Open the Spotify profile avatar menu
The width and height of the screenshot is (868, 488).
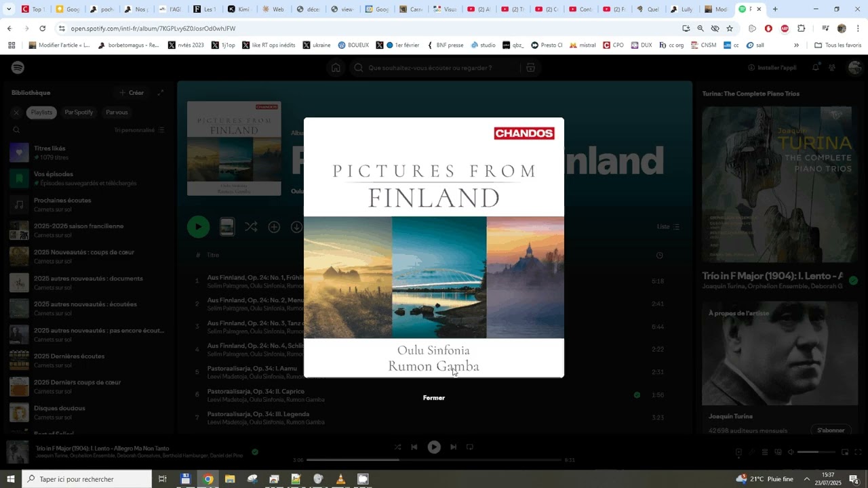click(x=854, y=68)
